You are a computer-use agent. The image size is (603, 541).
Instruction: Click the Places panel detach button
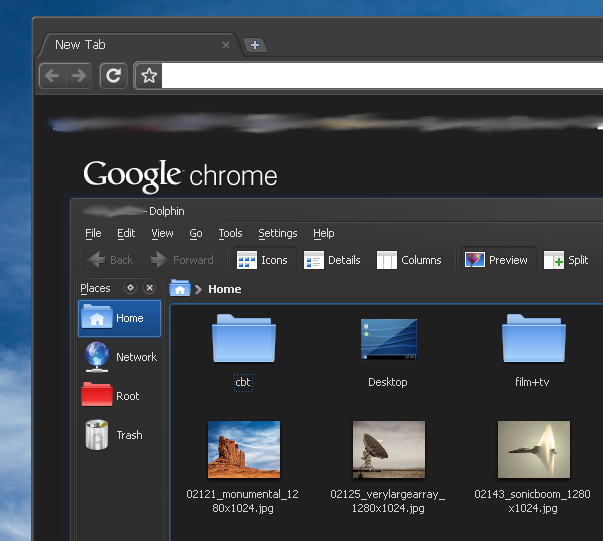coord(130,288)
